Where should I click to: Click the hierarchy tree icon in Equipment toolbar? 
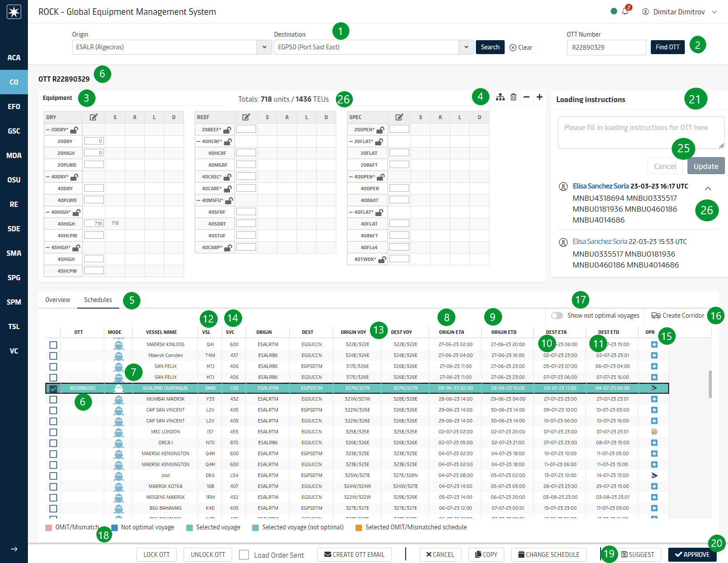[500, 97]
